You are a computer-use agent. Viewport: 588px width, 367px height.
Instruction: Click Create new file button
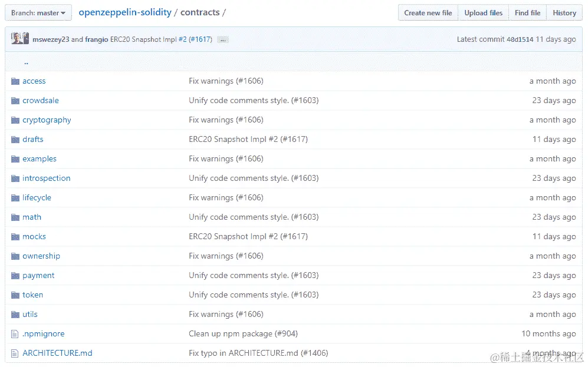(x=428, y=13)
